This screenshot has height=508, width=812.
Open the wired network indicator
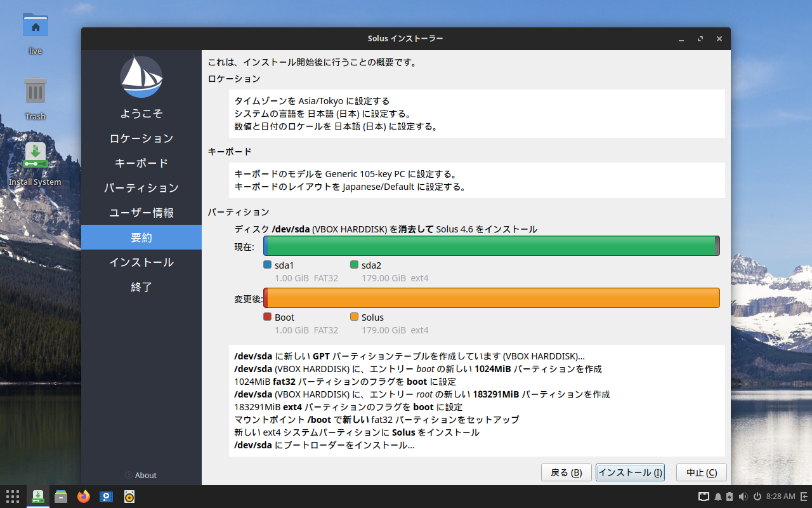coord(704,497)
